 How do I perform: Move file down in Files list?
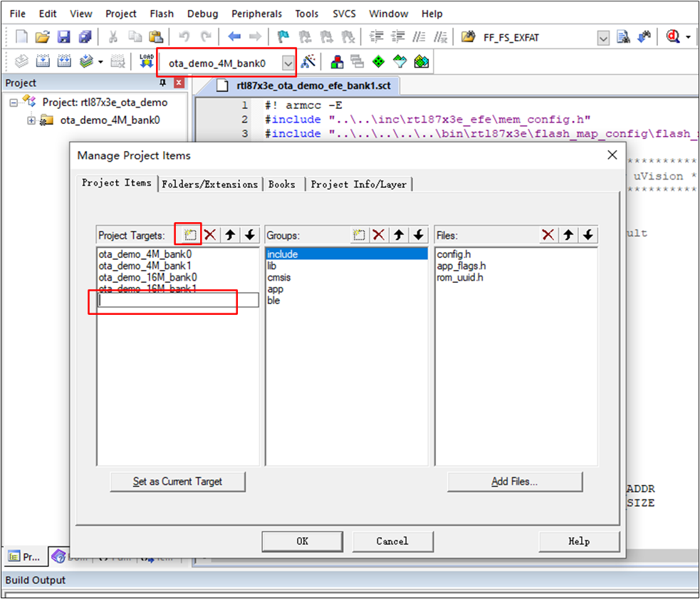click(588, 235)
